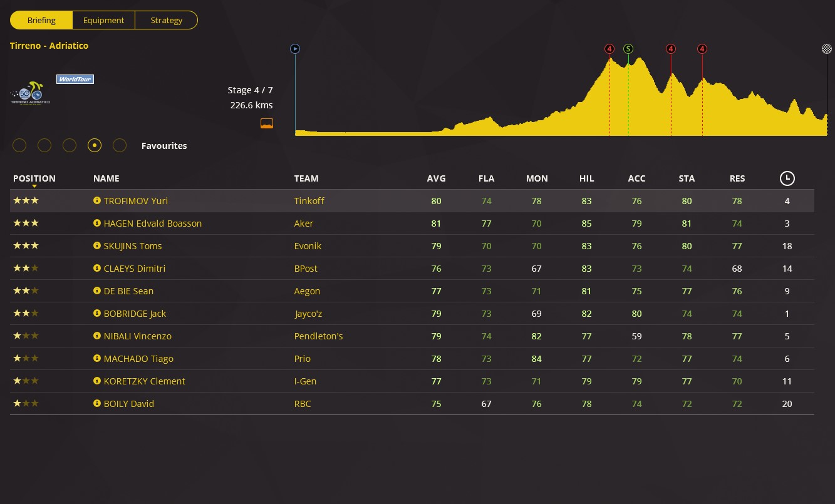Open info icon for TROFIMOV Yuri
The height and width of the screenshot is (504, 835).
(x=97, y=201)
